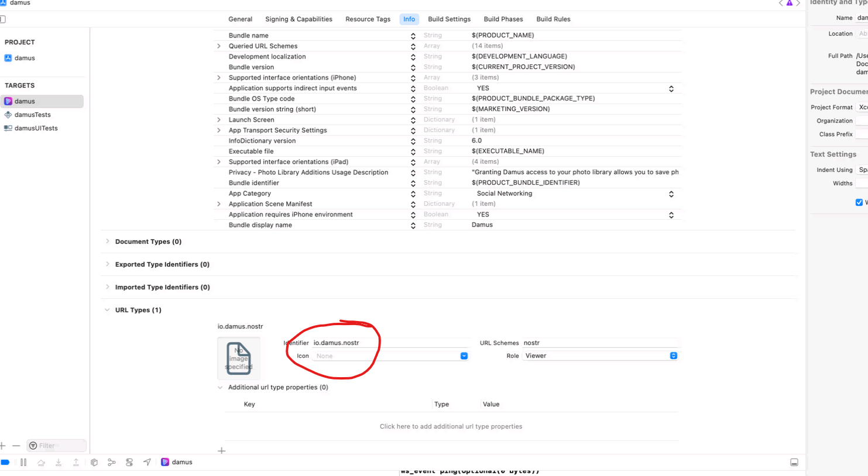Image resolution: width=868 pixels, height=476 pixels.
Task: Edit the Identifier field io.damus.nostr
Action: click(x=390, y=343)
